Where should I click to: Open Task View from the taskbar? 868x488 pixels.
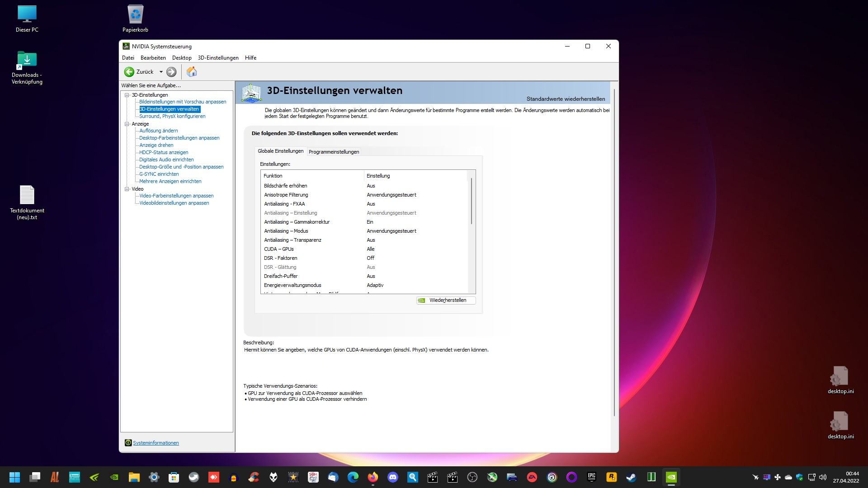click(x=35, y=477)
